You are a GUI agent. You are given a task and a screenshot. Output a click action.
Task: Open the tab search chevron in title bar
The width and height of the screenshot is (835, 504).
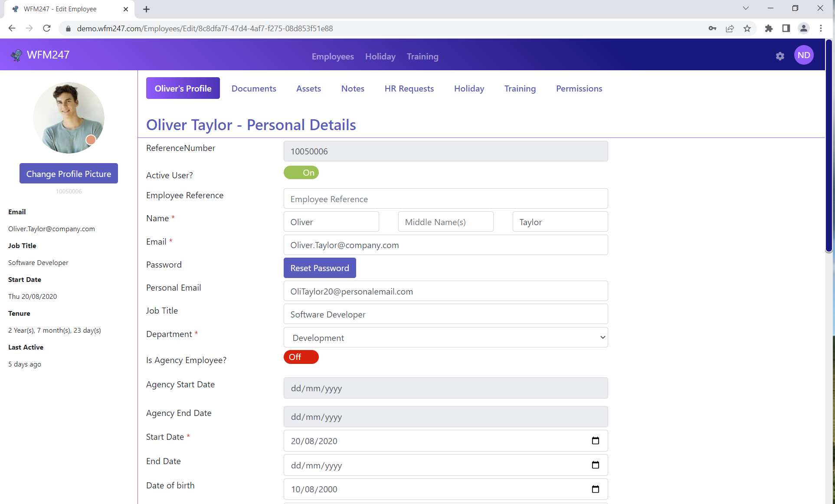pos(746,8)
